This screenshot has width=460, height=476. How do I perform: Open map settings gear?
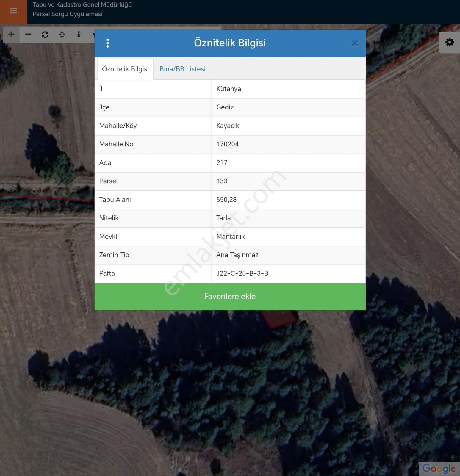pos(450,42)
